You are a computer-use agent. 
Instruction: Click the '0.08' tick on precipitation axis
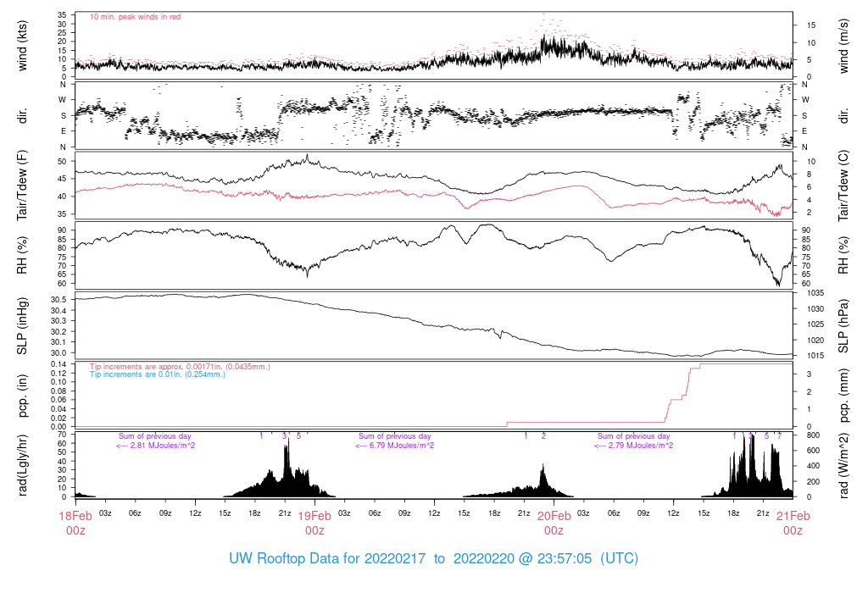click(x=58, y=391)
